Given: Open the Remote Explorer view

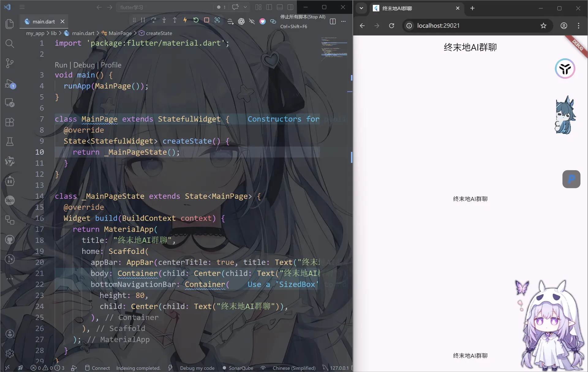Looking at the screenshot, I should click(x=10, y=103).
